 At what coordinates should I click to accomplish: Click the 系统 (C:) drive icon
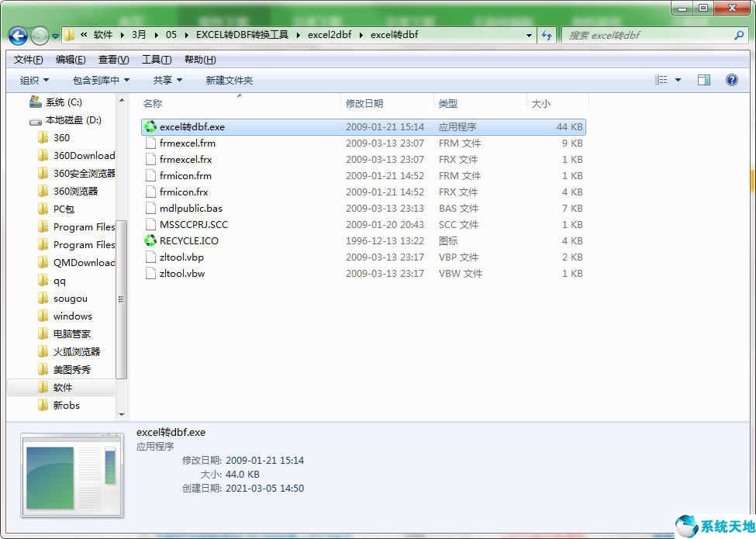click(x=35, y=102)
